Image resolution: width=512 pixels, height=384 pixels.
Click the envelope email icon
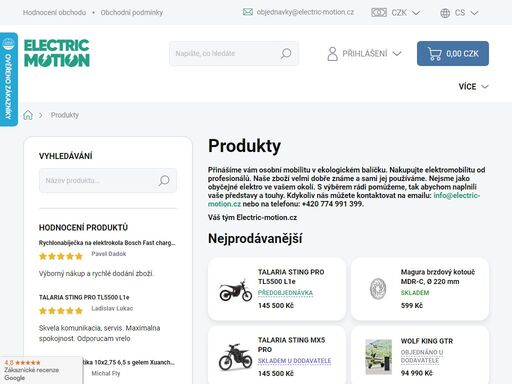[248, 12]
